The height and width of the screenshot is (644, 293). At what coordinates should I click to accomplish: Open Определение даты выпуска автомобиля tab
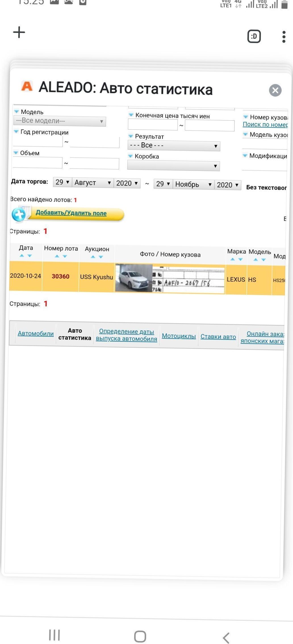(x=126, y=335)
